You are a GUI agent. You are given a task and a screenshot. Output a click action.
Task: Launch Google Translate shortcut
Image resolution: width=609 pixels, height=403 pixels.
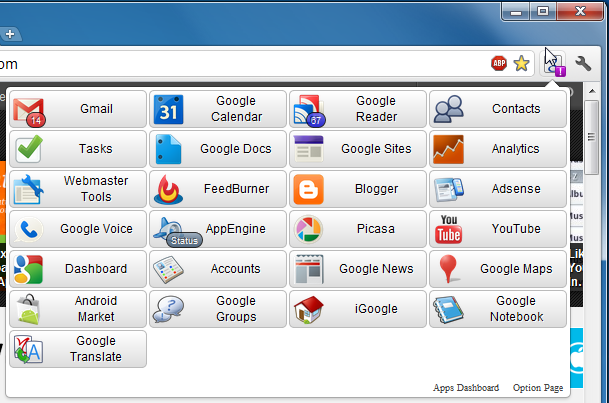coord(78,349)
